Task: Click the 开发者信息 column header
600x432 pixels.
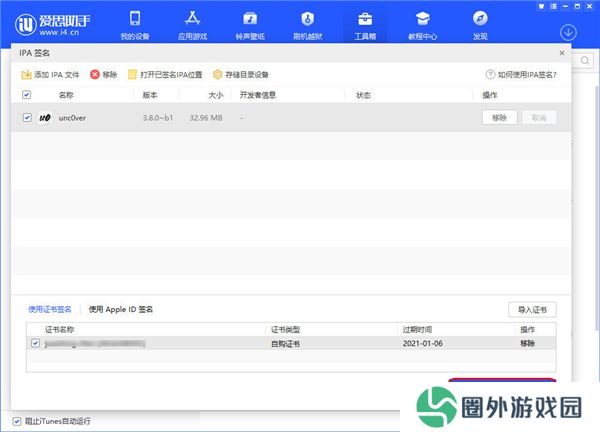Action: 258,95
